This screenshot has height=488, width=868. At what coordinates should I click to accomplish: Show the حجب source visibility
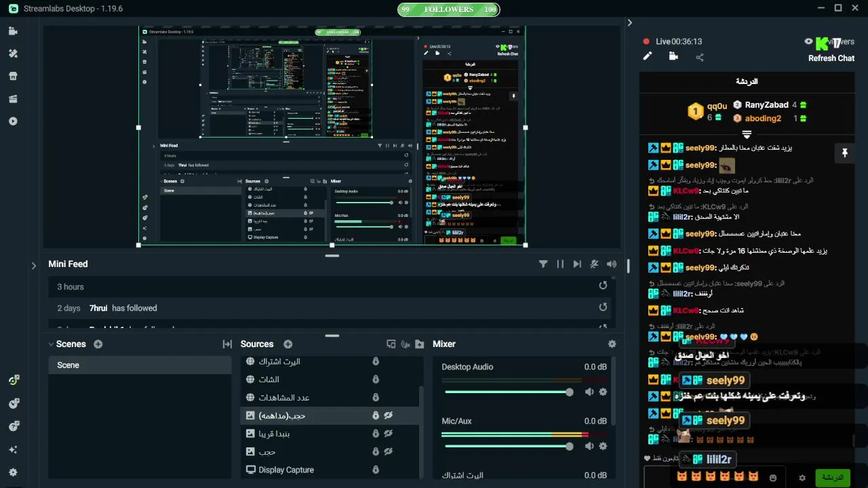point(389,451)
